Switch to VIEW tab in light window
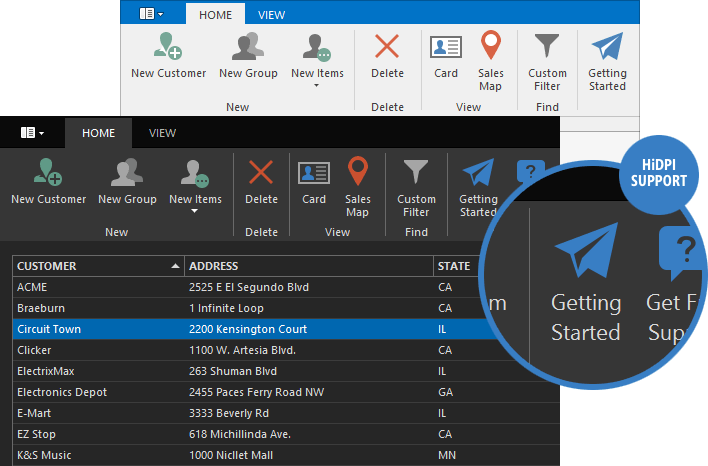The image size is (708, 466). (271, 15)
